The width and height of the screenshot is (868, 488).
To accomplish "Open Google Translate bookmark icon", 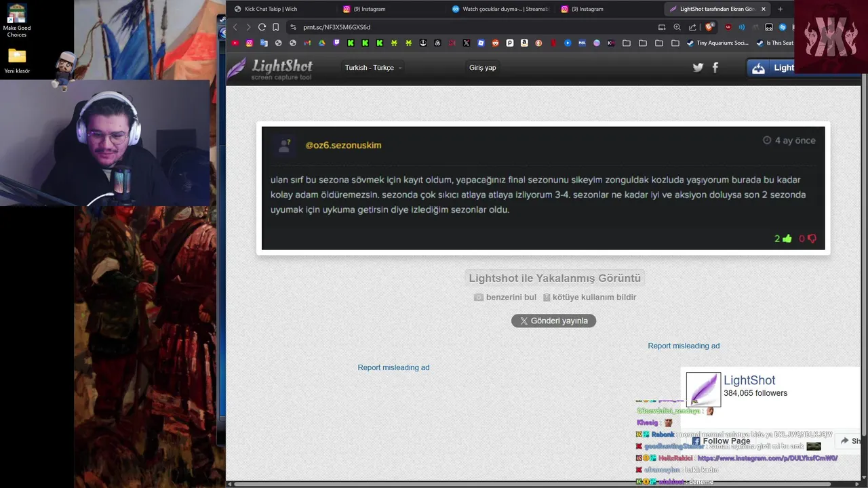I will [264, 43].
